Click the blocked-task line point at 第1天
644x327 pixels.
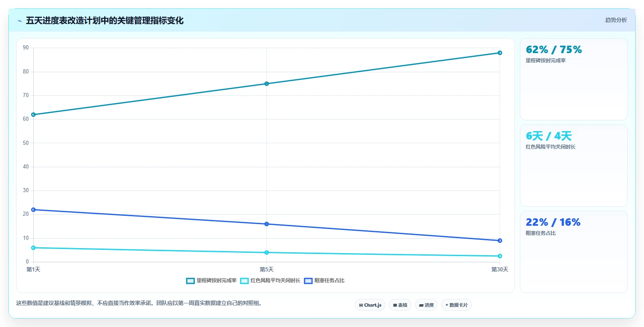tap(33, 210)
